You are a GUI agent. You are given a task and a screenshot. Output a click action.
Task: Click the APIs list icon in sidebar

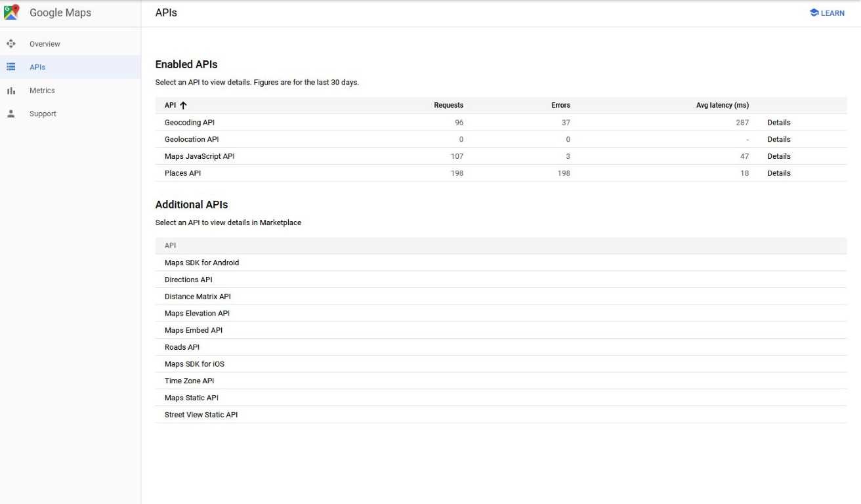tap(10, 67)
